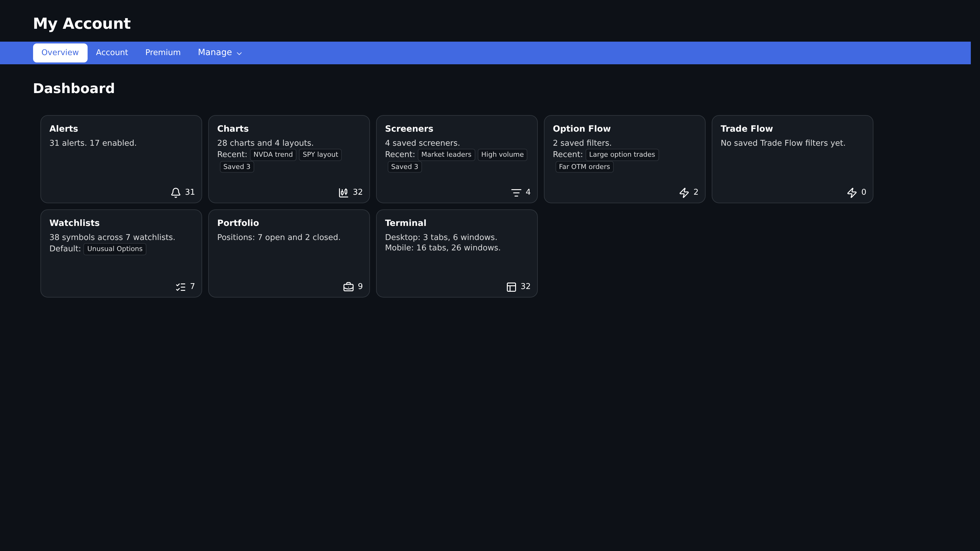Open the Trade Flow card title

746,129
